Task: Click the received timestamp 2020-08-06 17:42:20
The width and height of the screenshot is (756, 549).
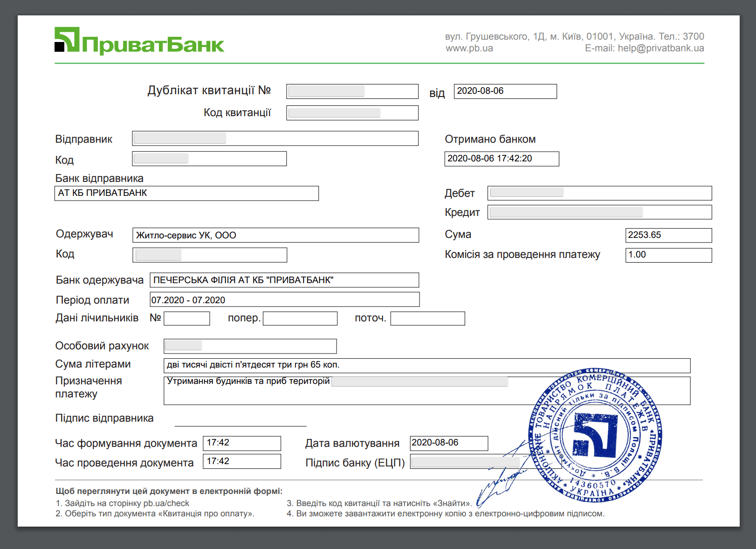Action: pos(502,159)
